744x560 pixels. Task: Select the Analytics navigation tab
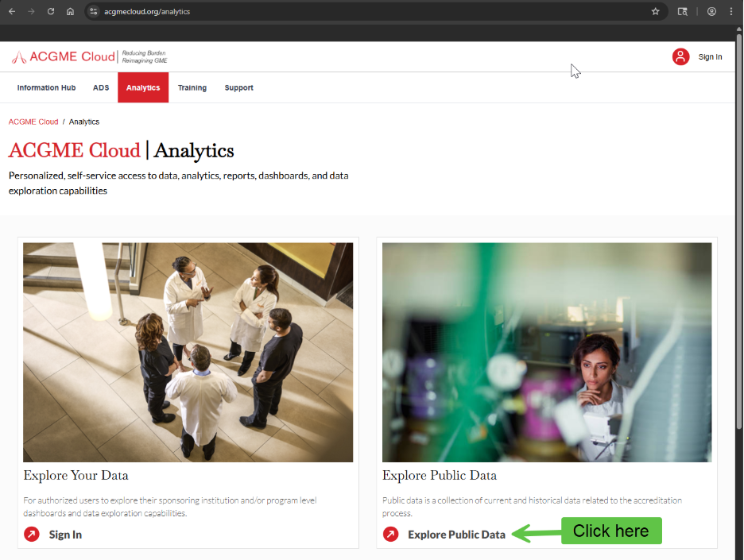[143, 87]
